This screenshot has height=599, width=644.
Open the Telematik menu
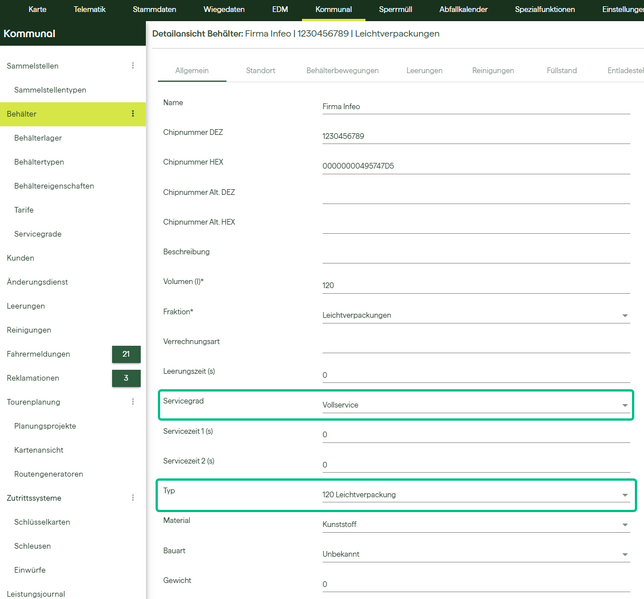(90, 9)
